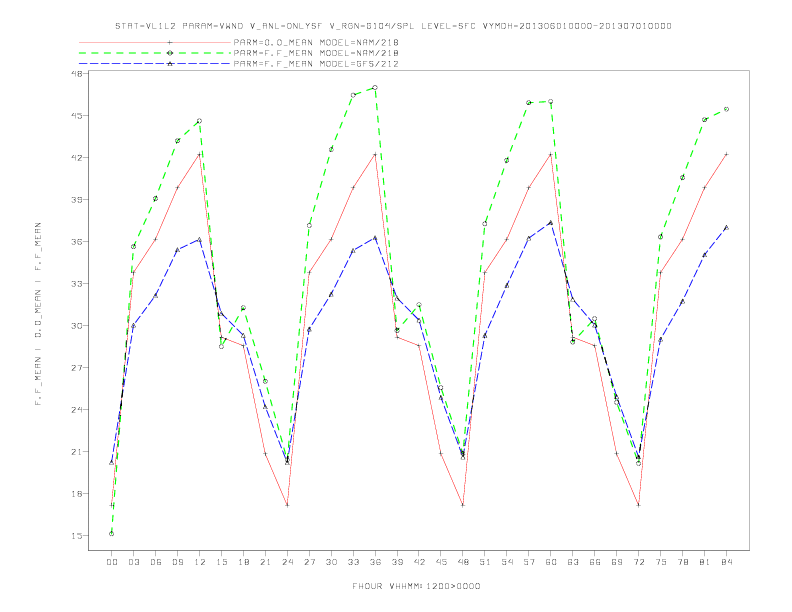792x612 pixels.
Task: Click green circle data point at hour 12
Action: pyautogui.click(x=200, y=121)
